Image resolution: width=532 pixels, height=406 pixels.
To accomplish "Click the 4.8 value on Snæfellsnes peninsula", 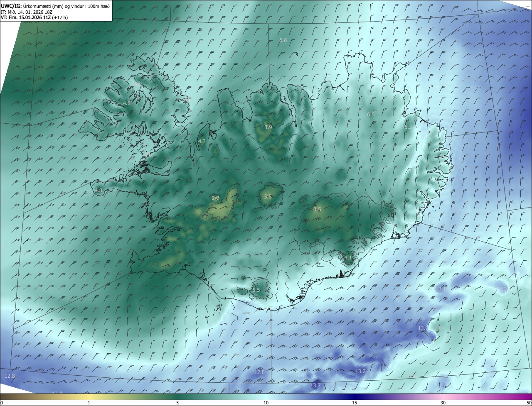I will coord(98,191).
